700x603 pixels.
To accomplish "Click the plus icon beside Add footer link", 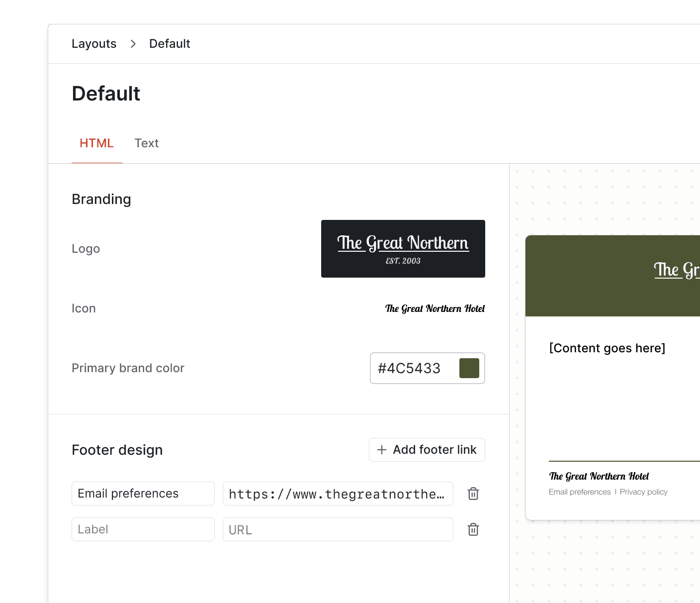I will (x=381, y=449).
